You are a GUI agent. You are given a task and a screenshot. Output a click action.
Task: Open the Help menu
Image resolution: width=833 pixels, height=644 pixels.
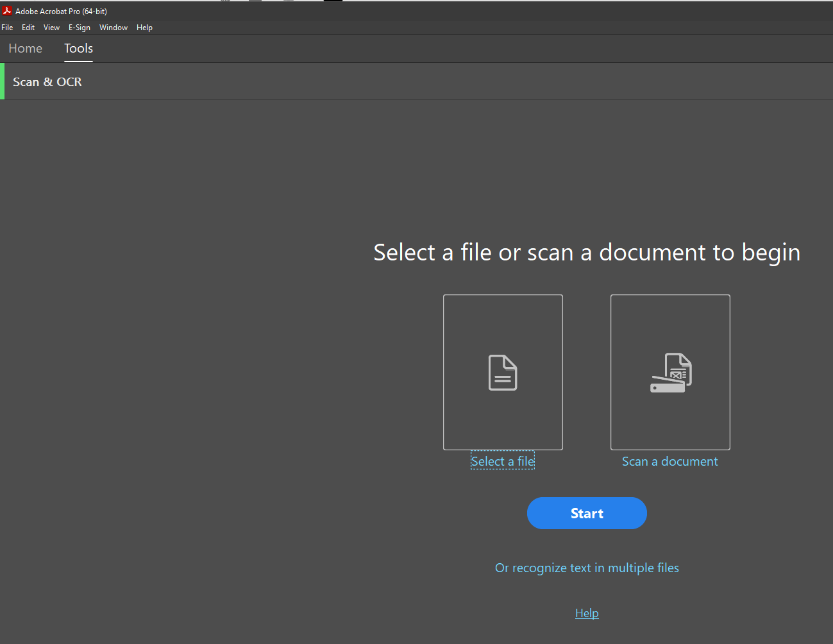(145, 27)
